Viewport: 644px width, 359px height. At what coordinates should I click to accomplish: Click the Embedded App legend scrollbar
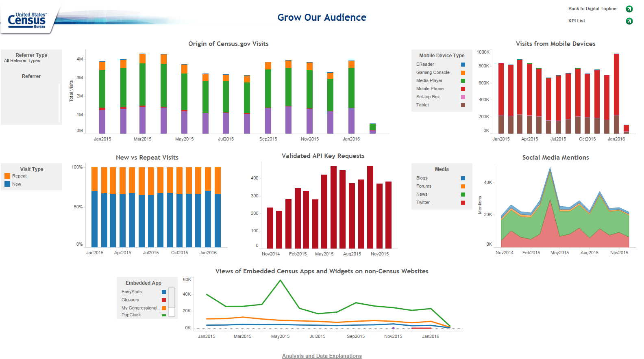(172, 302)
